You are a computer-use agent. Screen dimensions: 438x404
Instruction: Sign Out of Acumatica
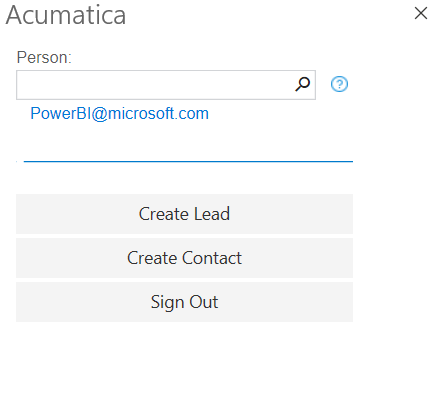click(x=184, y=302)
